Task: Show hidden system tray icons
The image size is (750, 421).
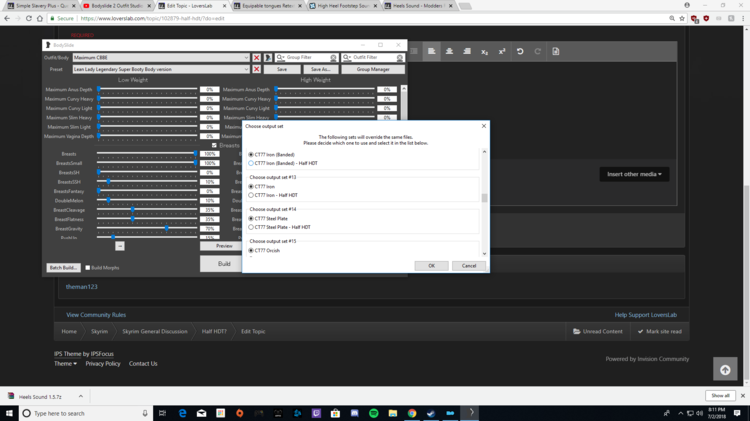Action: coord(680,413)
